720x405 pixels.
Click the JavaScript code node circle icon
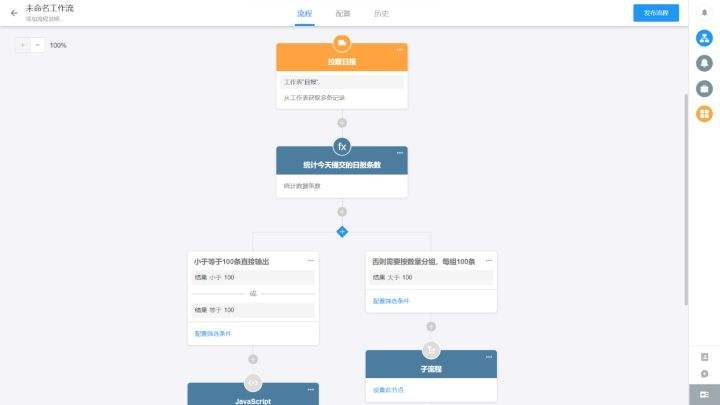coord(253,382)
